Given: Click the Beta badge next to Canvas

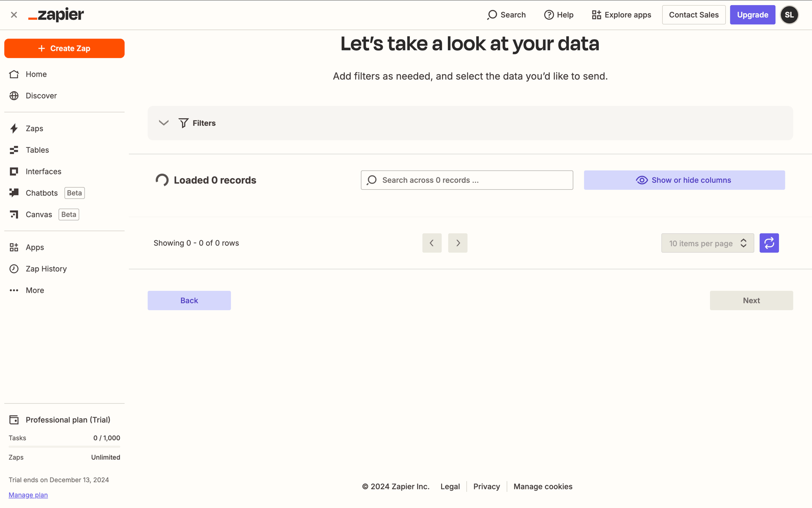Looking at the screenshot, I should pyautogui.click(x=69, y=215).
